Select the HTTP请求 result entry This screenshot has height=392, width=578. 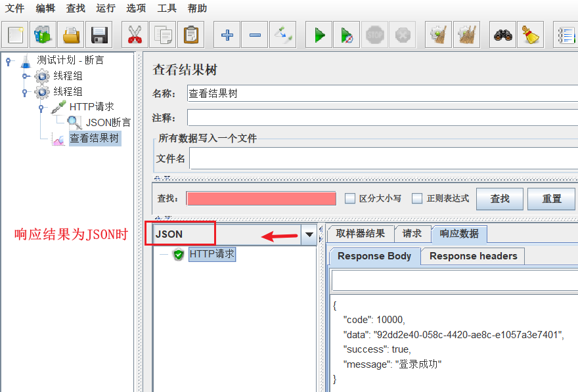[212, 254]
